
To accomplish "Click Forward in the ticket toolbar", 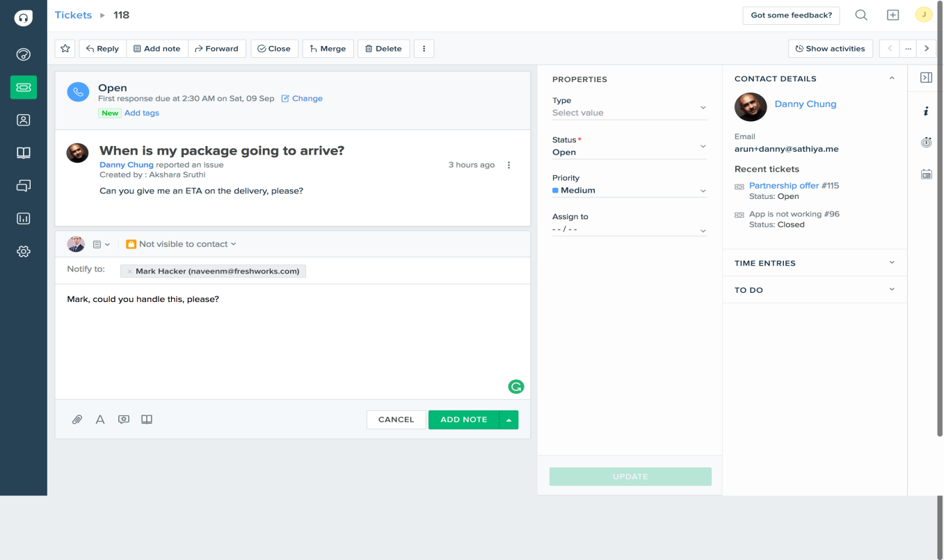I will coord(216,48).
